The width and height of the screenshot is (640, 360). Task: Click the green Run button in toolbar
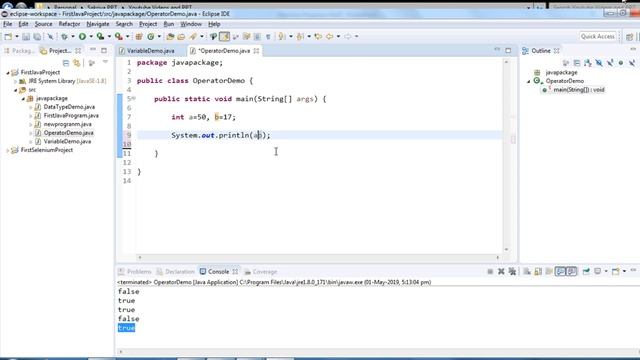coord(82,37)
